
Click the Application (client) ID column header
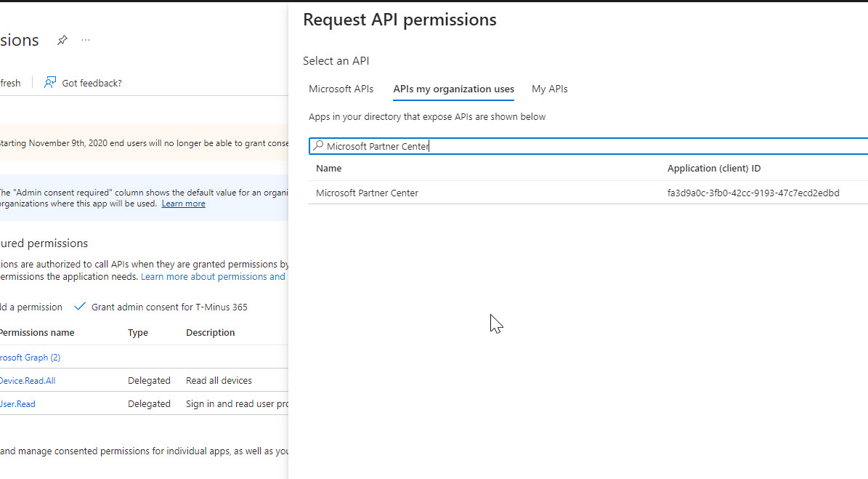pyautogui.click(x=713, y=168)
